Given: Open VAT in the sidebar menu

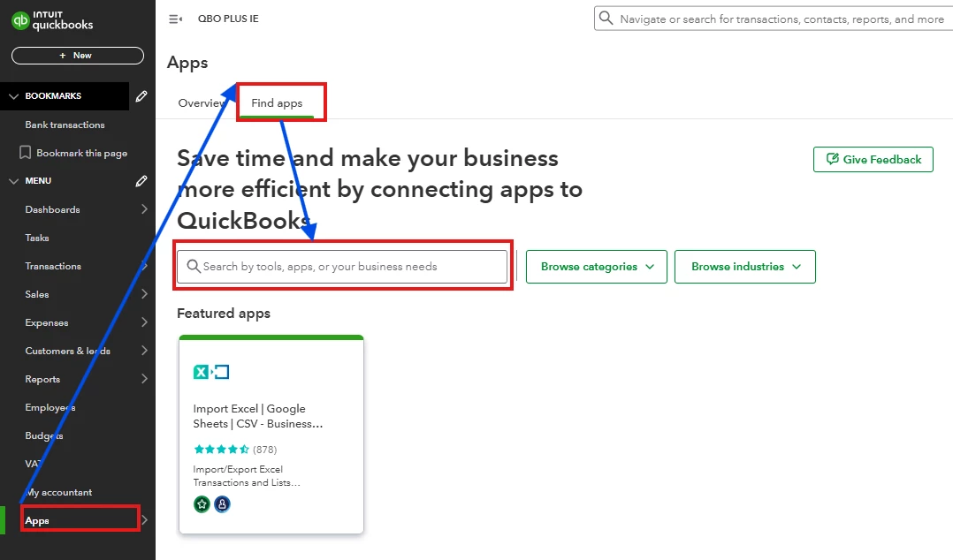Looking at the screenshot, I should pyautogui.click(x=33, y=464).
